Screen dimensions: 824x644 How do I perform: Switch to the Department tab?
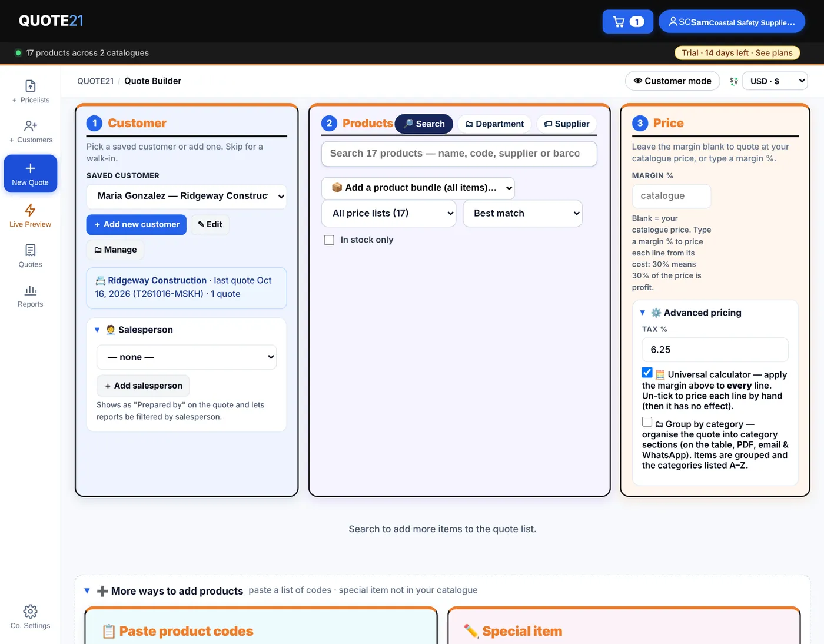pos(494,124)
